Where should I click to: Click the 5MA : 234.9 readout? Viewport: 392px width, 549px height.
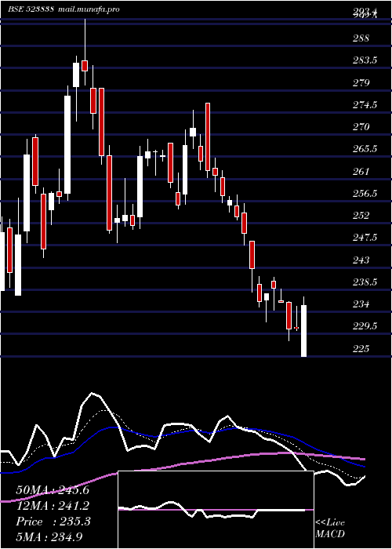pos(49,537)
